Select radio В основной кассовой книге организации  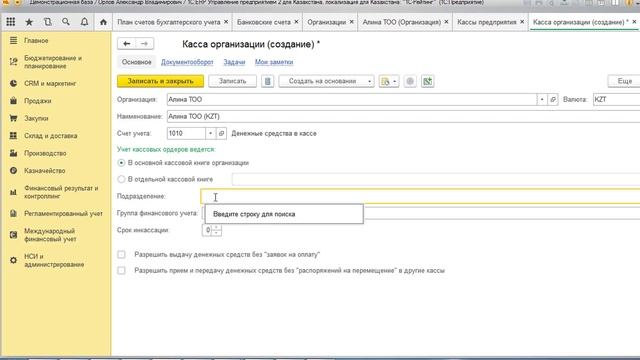pyautogui.click(x=121, y=163)
